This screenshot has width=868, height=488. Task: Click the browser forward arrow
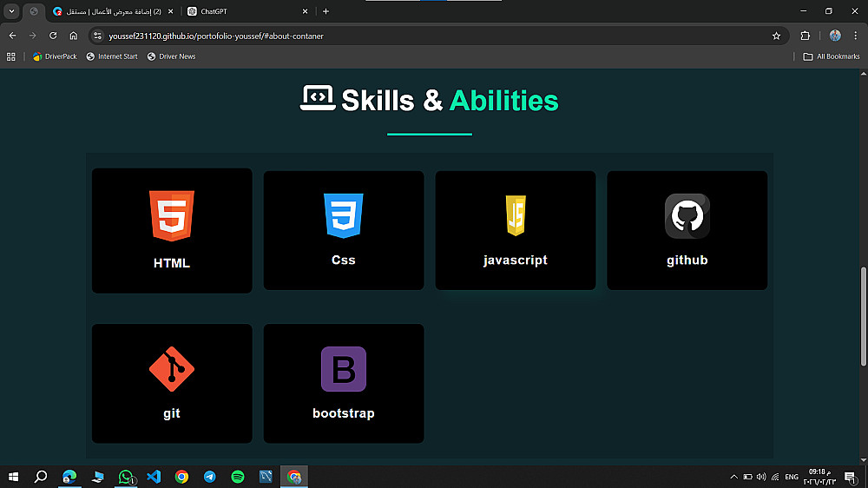point(33,36)
